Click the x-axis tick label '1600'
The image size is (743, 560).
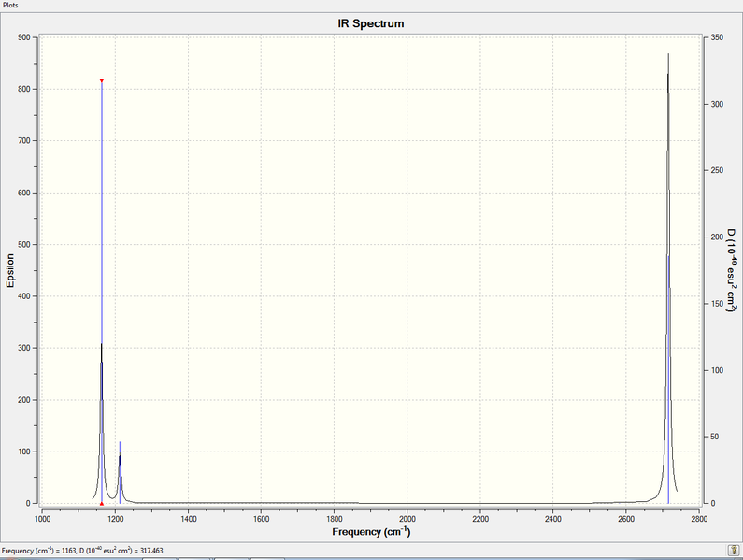click(261, 519)
